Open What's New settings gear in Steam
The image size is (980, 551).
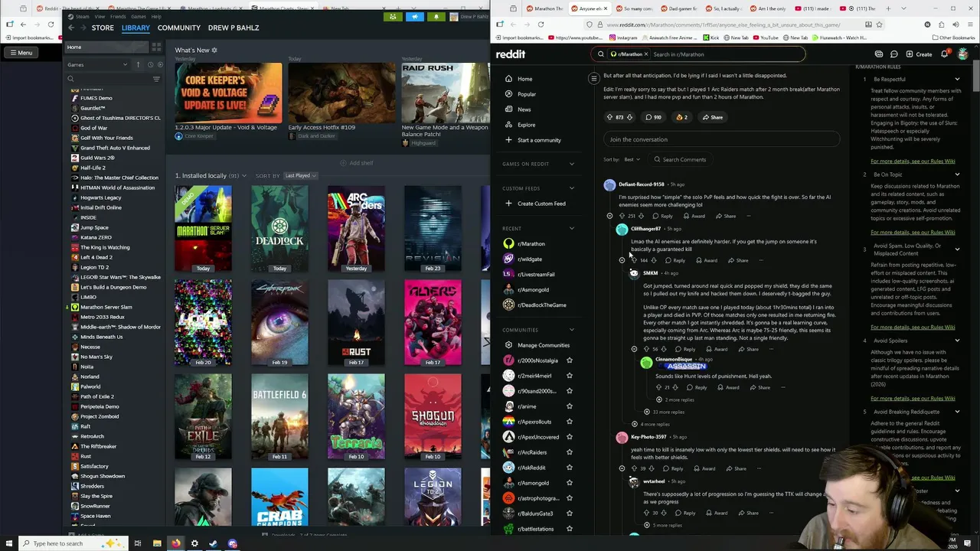(x=214, y=51)
